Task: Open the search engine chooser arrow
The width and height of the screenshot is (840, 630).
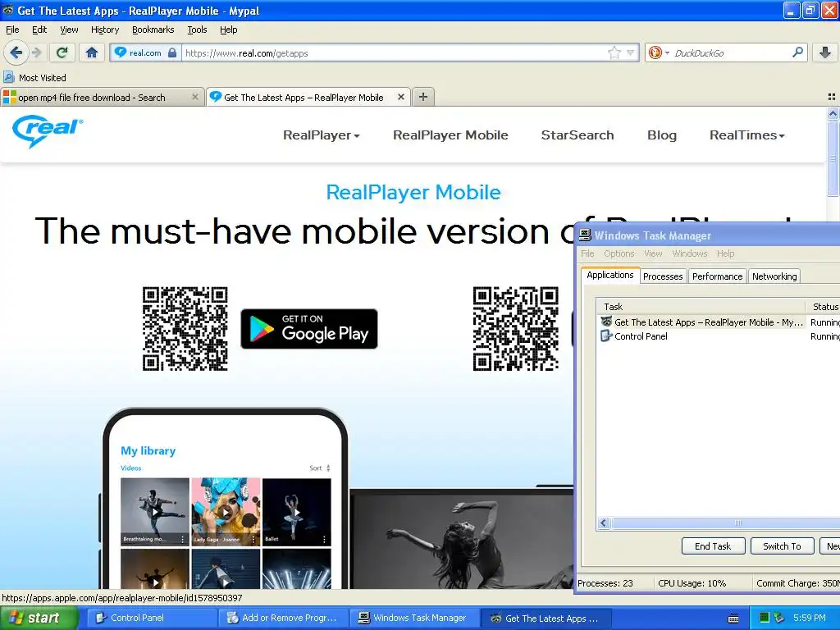Action: point(667,53)
